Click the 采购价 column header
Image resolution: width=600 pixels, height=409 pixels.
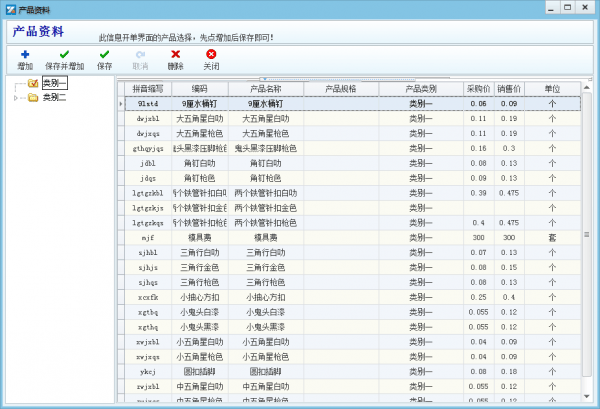(479, 89)
